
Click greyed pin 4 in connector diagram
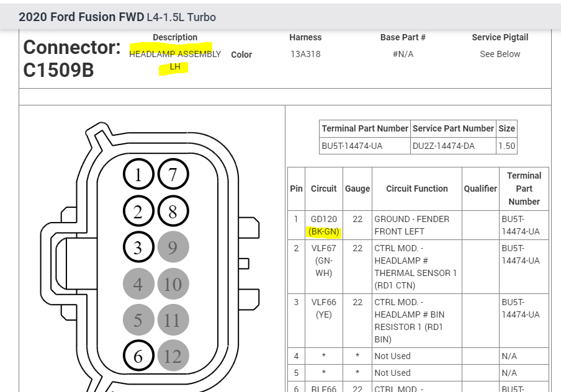point(138,284)
